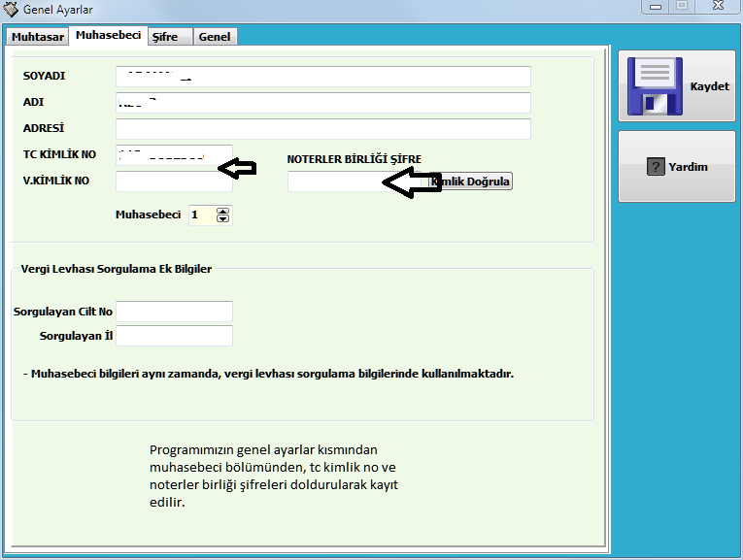The width and height of the screenshot is (743, 560).
Task: Click the V.KİMLİK NO input box
Action: click(174, 181)
